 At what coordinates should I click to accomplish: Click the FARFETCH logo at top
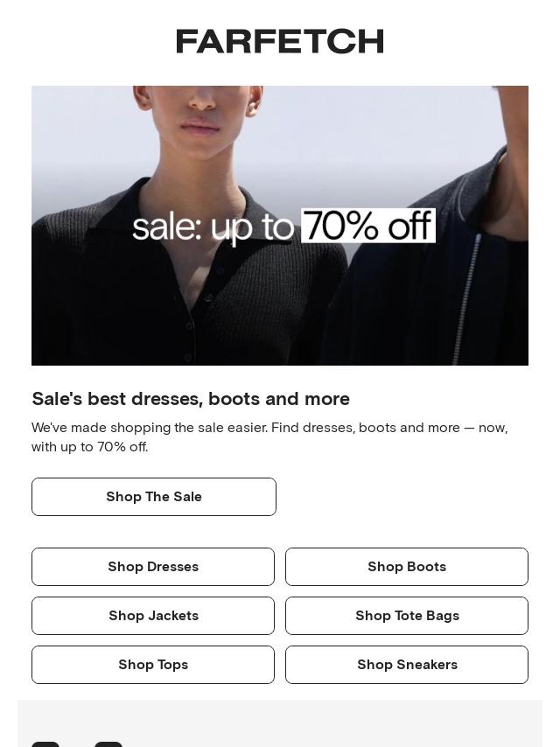pyautogui.click(x=280, y=41)
